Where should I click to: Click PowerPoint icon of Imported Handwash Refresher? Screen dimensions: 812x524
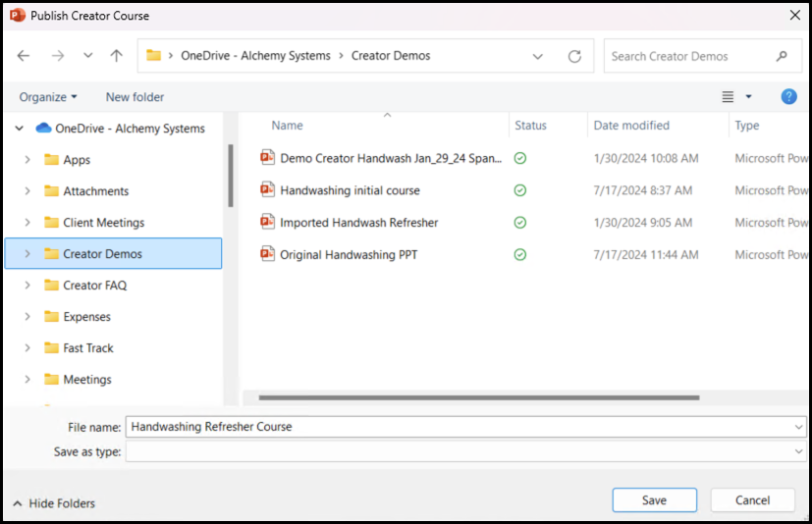tap(267, 222)
